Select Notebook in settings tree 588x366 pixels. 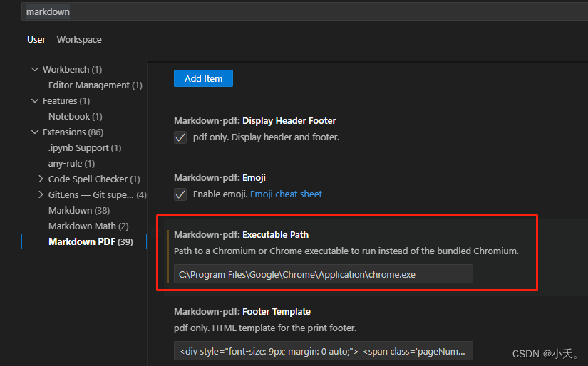coord(75,117)
